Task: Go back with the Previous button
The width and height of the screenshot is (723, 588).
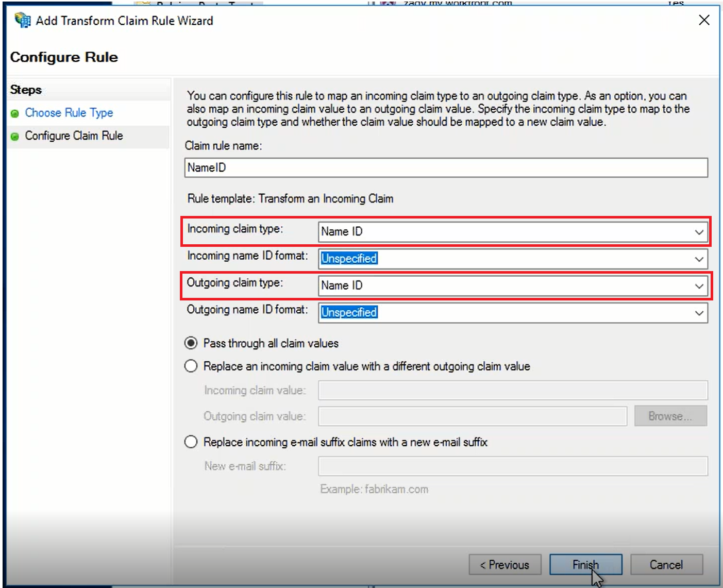Action: 505,565
